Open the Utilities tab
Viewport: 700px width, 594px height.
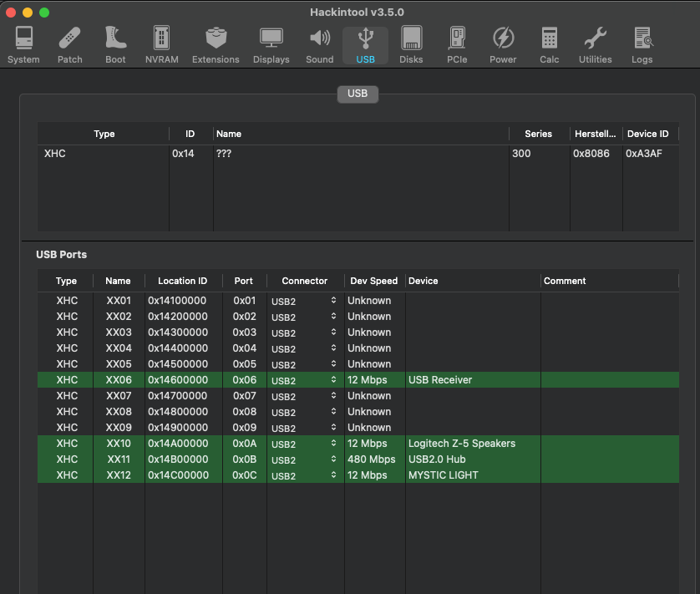[595, 45]
